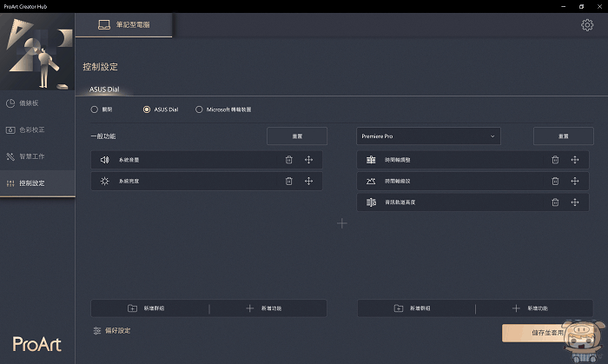The width and height of the screenshot is (608, 364).
Task: Click the move handle on 時間軸調整 row
Action: tap(575, 160)
